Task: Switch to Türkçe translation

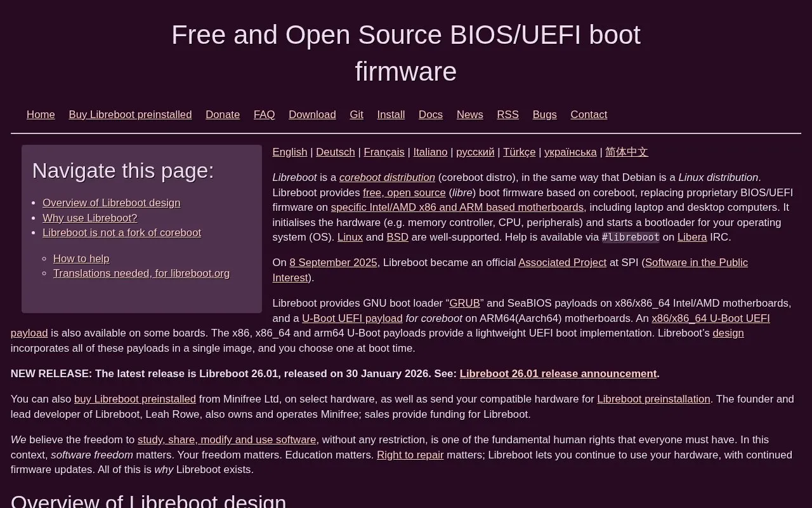Action: click(520, 152)
